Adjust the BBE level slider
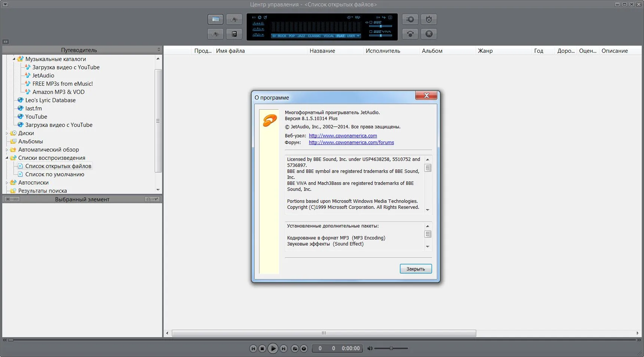Screen dimensions: 644x357 pyautogui.click(x=380, y=26)
